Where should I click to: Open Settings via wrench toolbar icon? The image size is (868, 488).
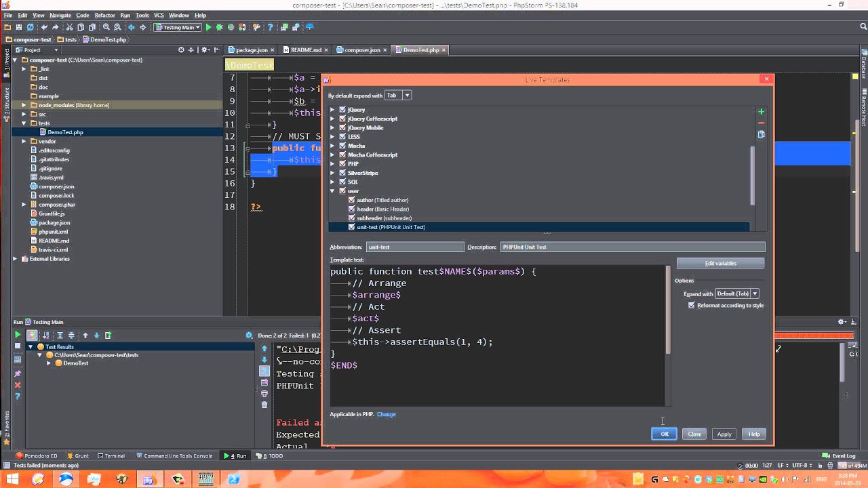256,27
